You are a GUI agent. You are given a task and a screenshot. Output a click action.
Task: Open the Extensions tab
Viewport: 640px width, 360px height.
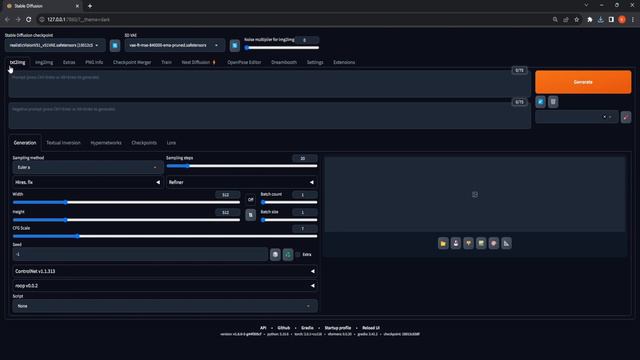344,62
